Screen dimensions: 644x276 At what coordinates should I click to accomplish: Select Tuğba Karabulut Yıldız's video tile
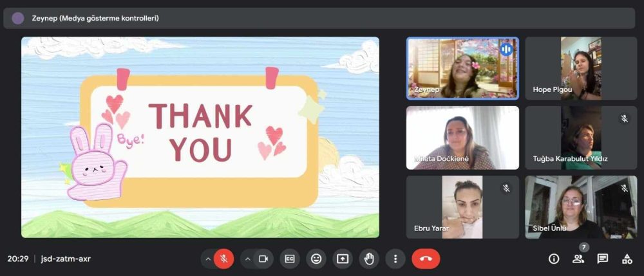click(x=581, y=138)
